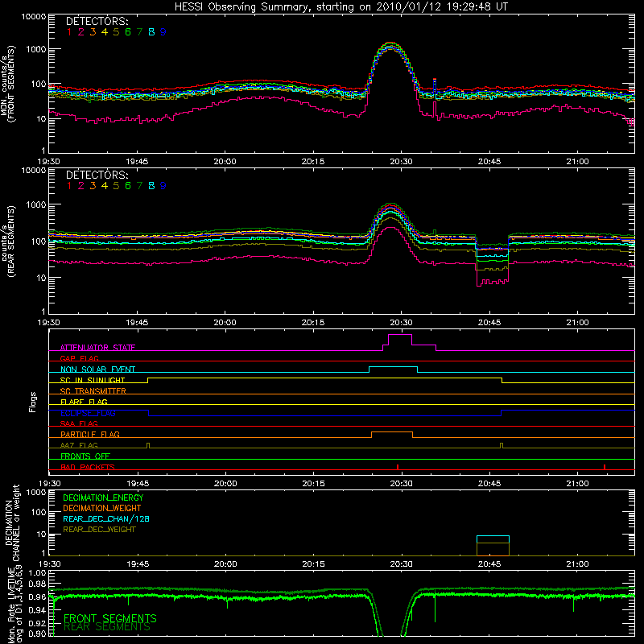This screenshot has height=644, width=644.
Task: Click 20:30 tick label under front segments plot
Action: coord(401,162)
